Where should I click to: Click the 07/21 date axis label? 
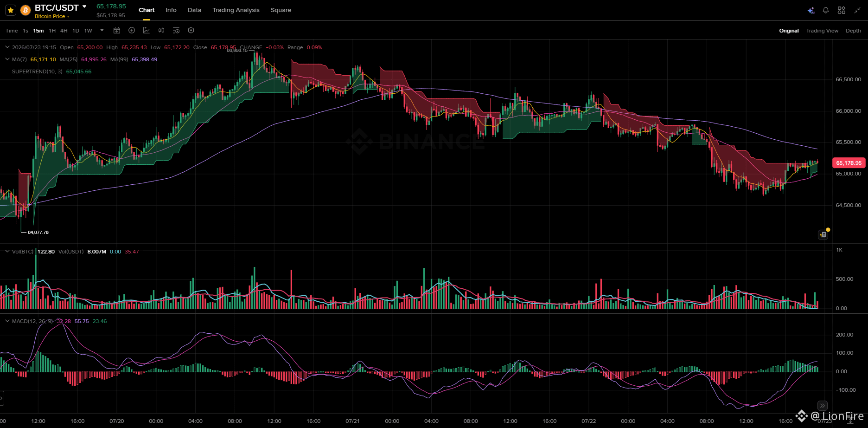point(352,421)
